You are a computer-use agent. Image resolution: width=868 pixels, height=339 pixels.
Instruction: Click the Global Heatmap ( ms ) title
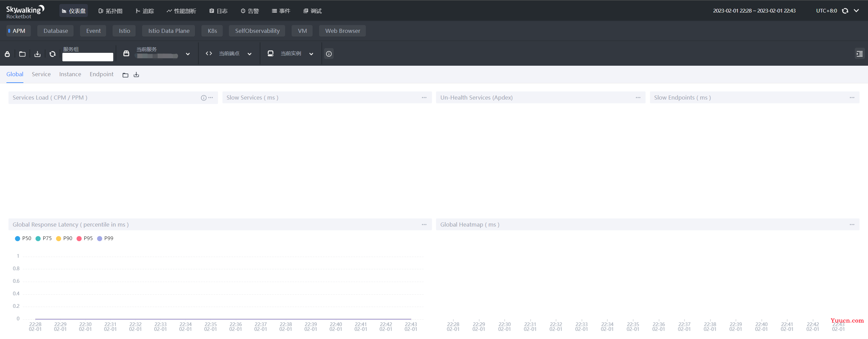point(470,225)
